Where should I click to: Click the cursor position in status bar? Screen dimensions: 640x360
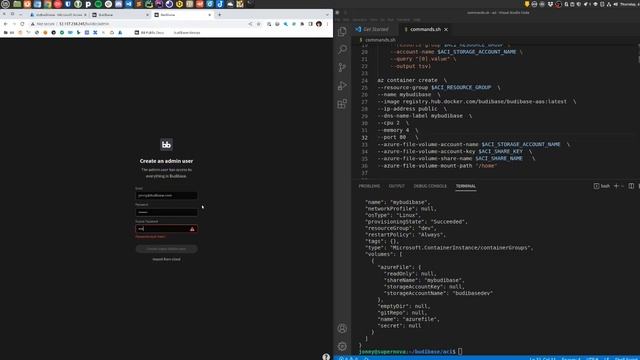click(542, 358)
